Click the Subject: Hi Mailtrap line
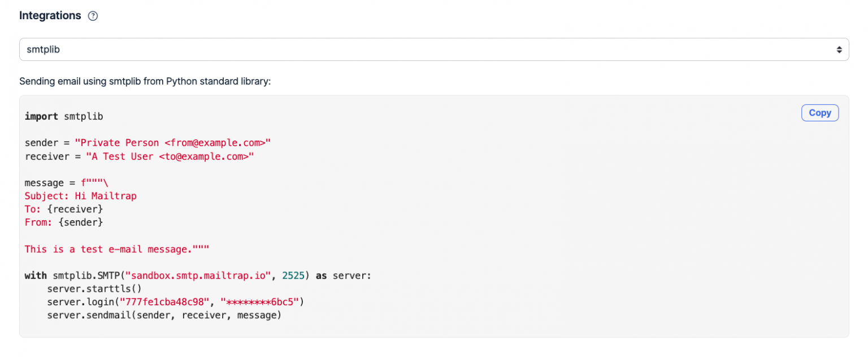Viewport: 868px width, 364px height. [80, 196]
